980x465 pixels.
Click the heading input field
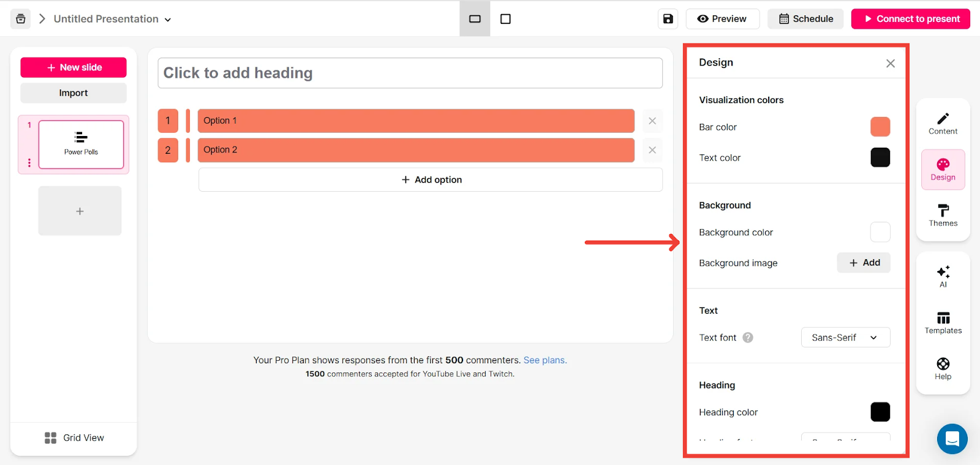pyautogui.click(x=410, y=73)
